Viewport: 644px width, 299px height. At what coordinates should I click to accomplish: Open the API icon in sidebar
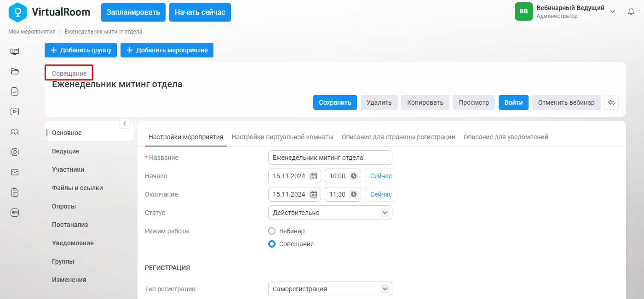tap(15, 213)
